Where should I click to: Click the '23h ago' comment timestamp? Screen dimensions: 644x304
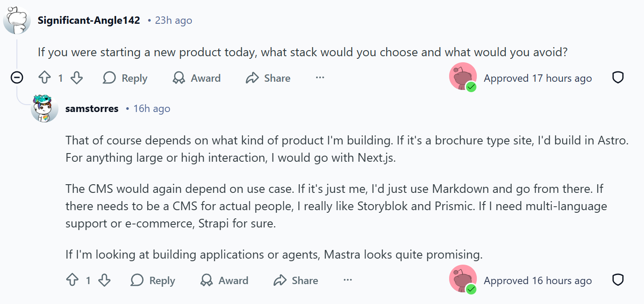pyautogui.click(x=173, y=20)
